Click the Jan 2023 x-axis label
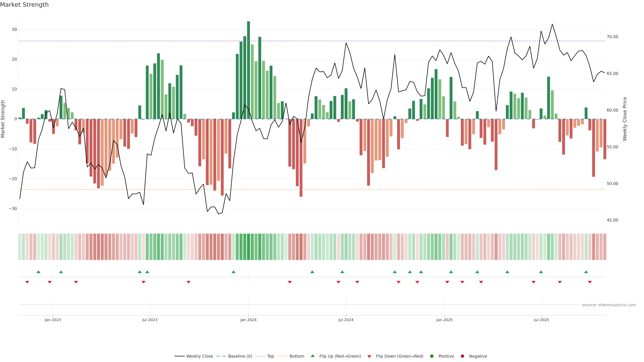Viewport: 644px width, 362px height. tap(53, 320)
